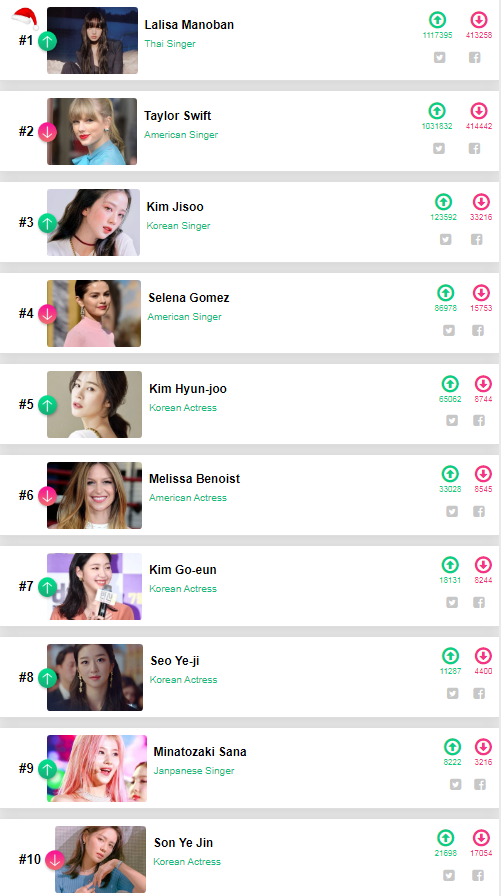Share Selena Gomez on Facebook
Screen dimensions: 501x896
coord(478,330)
